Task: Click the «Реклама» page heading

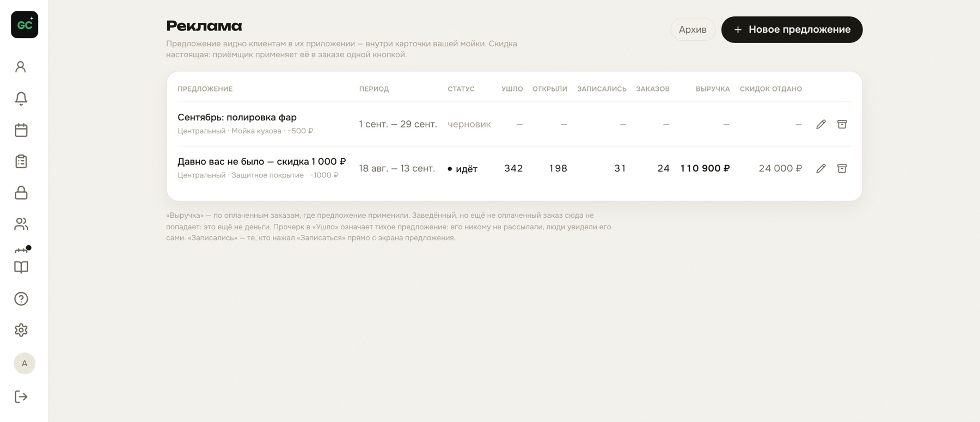Action: (x=204, y=26)
